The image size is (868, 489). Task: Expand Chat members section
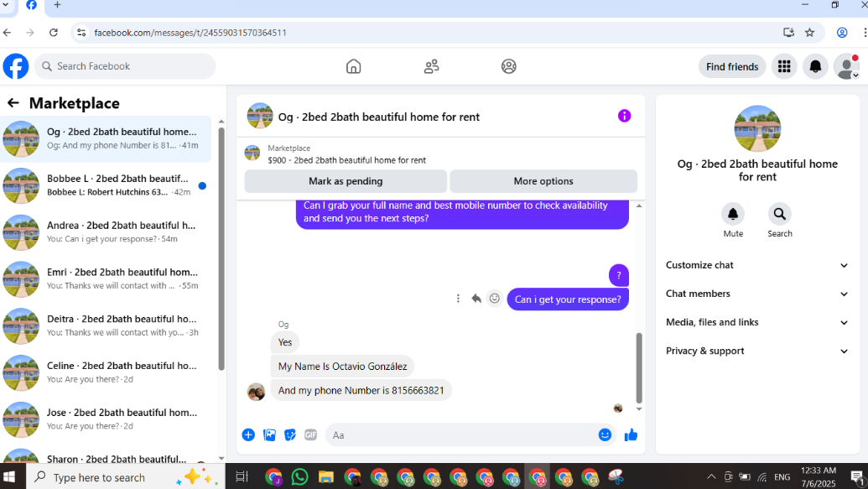click(x=756, y=294)
